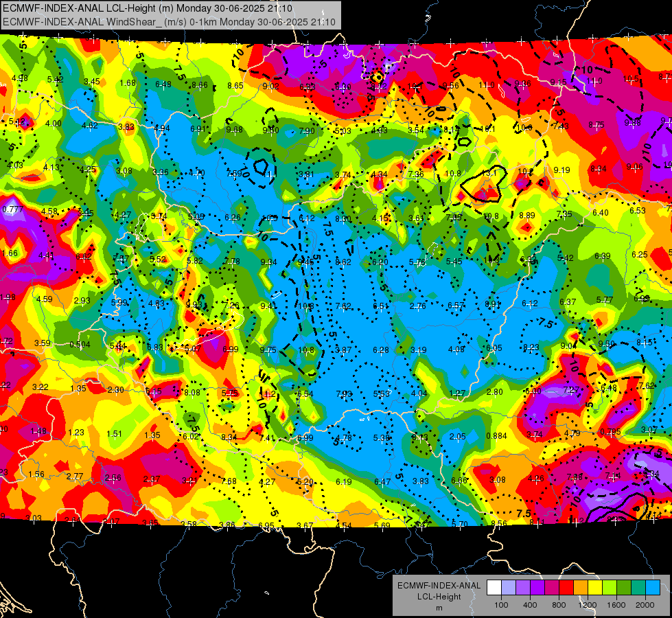Click the 1600 tick label in legend
672x618 pixels.
coord(616,605)
